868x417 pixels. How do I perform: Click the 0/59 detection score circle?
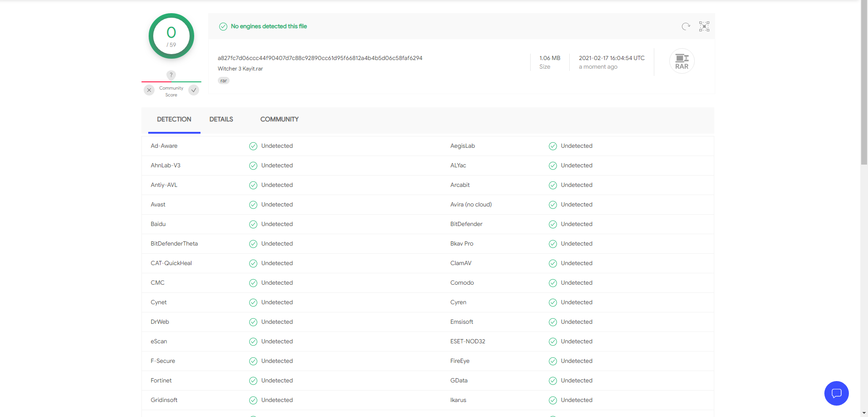(x=171, y=36)
